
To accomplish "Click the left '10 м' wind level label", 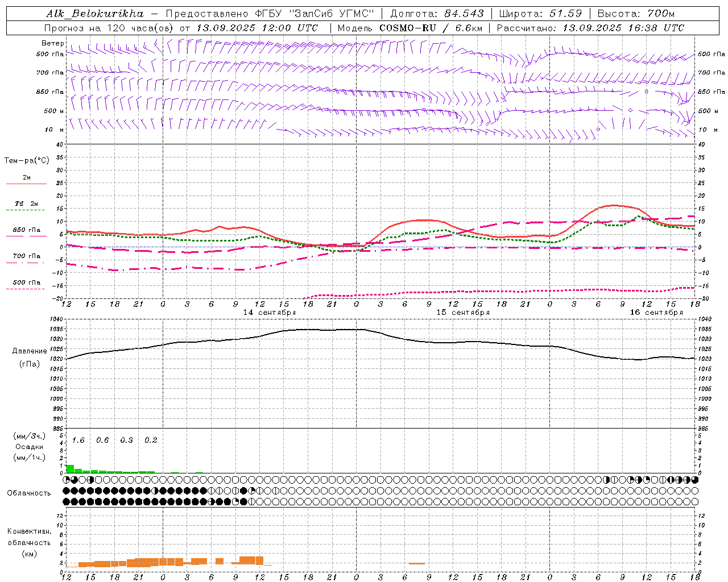I will [55, 130].
